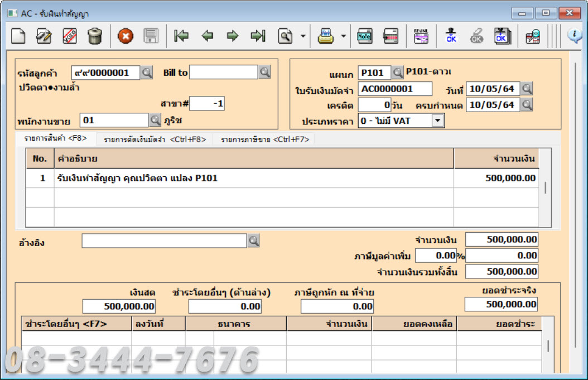
Task: Expand the printer options dropdown arrow
Action: (x=343, y=36)
